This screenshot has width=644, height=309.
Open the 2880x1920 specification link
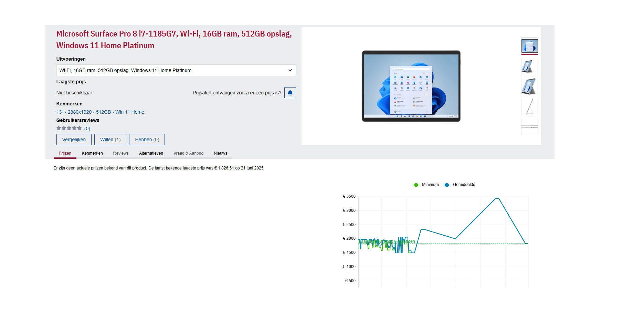click(x=80, y=112)
